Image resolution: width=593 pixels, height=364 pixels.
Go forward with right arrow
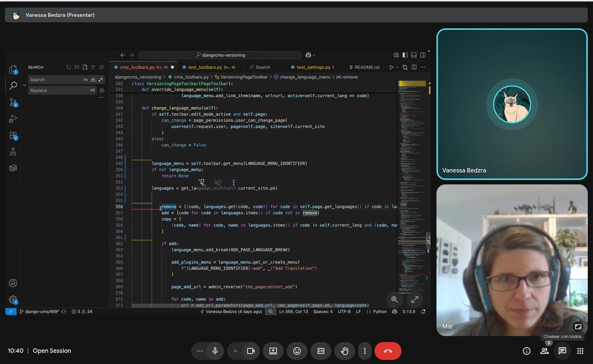coord(132,55)
